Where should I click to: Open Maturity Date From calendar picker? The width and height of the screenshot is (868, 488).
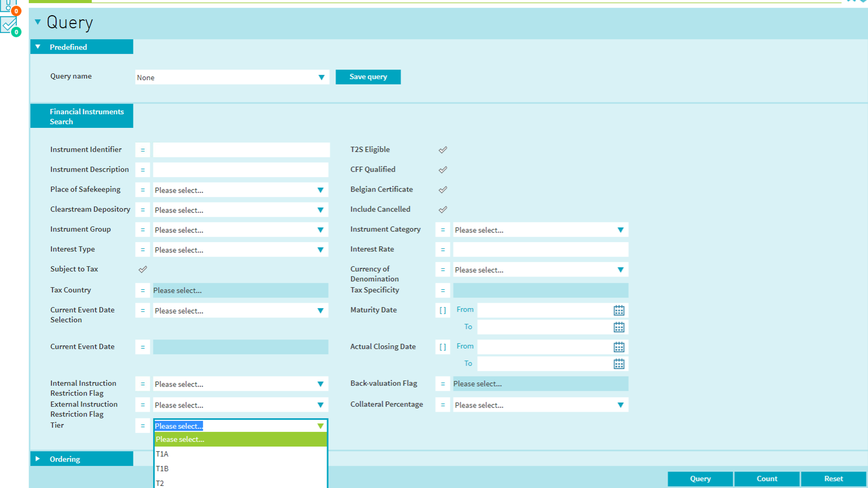619,310
